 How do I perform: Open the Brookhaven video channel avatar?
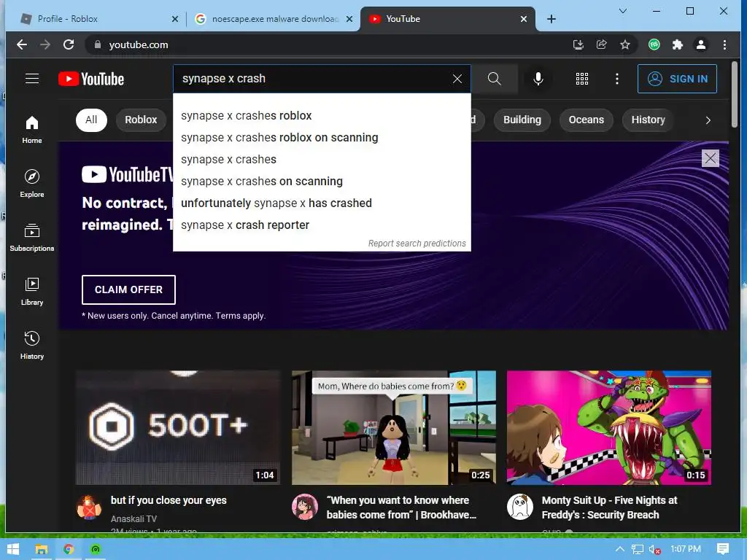pyautogui.click(x=305, y=507)
